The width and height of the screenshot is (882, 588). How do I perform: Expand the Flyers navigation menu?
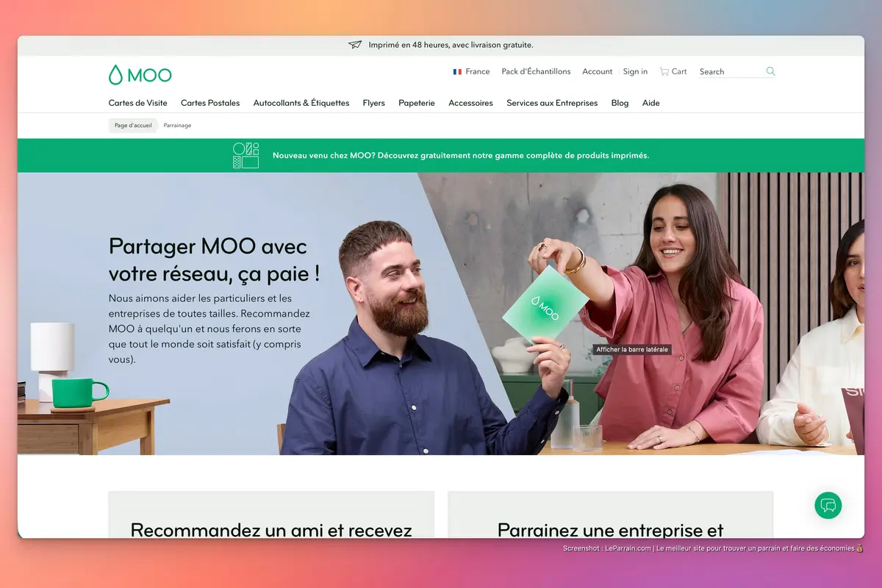point(373,103)
